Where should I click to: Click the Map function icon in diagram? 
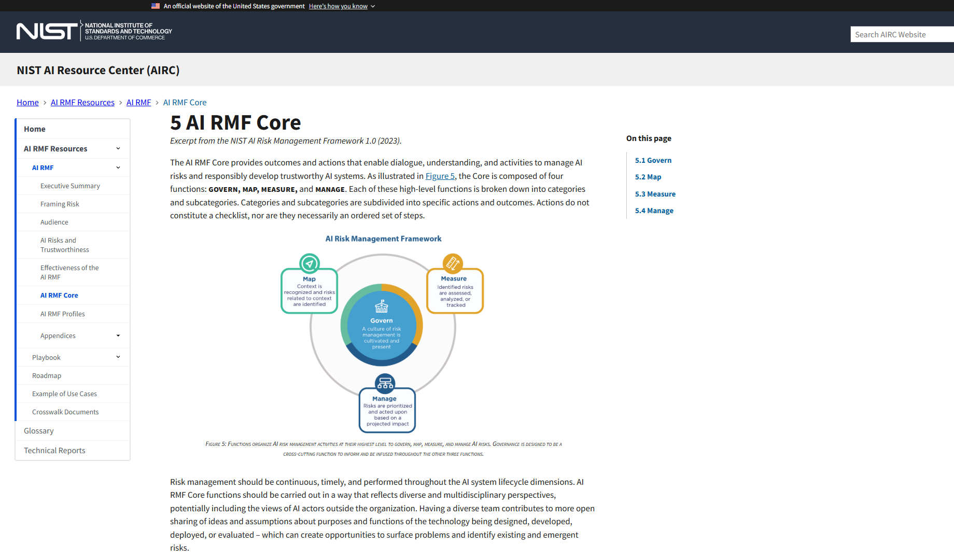click(310, 263)
